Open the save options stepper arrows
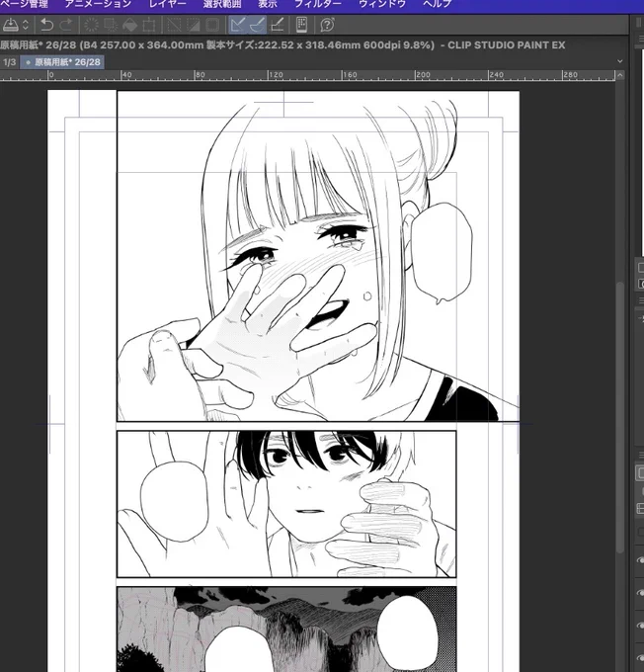Image resolution: width=644 pixels, height=672 pixels. point(26,25)
